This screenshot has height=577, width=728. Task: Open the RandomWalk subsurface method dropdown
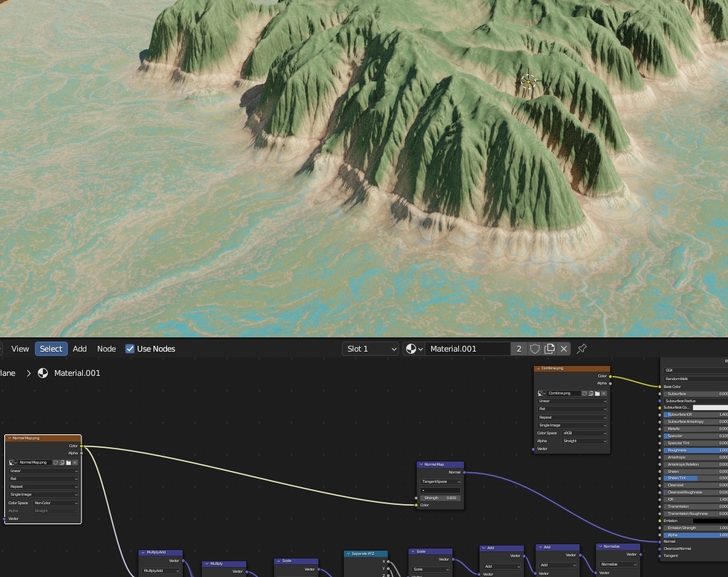click(695, 379)
